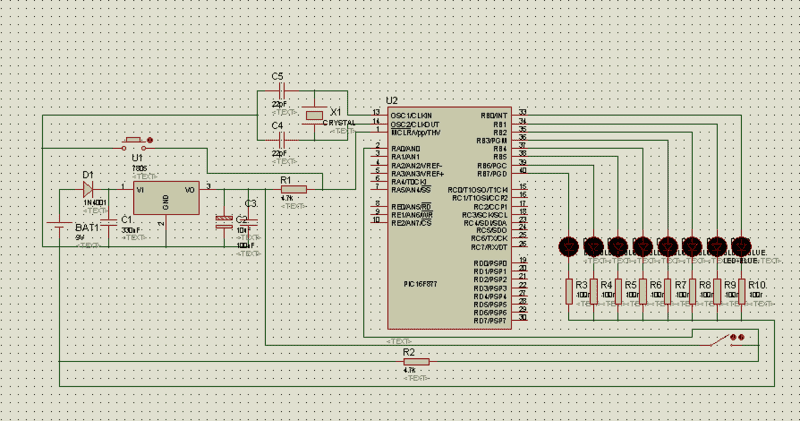Select the LED above resistor R7
800x421 pixels.
point(667,247)
